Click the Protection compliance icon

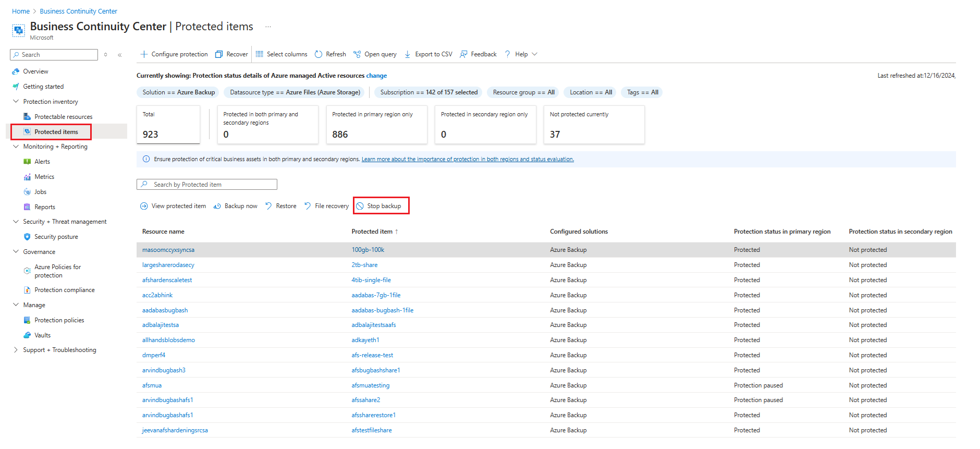27,290
